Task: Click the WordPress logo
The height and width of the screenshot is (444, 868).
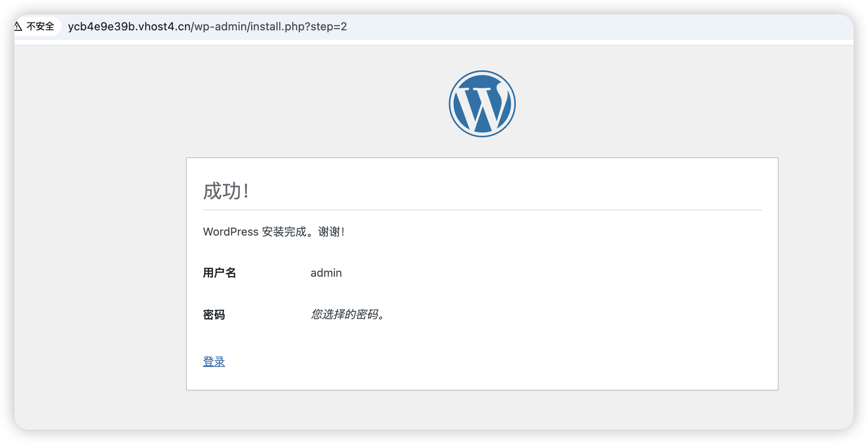Action: click(x=482, y=104)
